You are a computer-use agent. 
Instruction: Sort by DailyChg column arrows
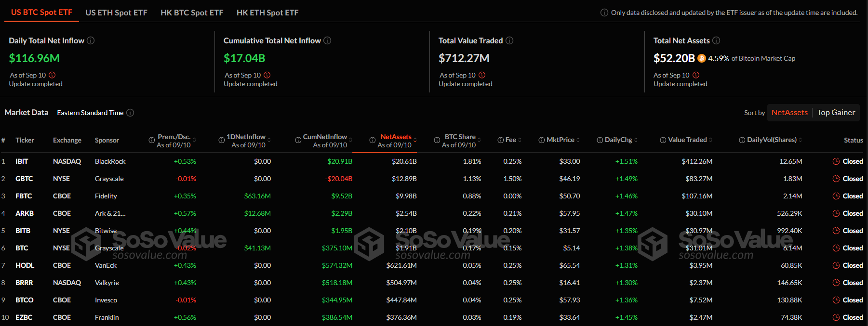click(x=636, y=140)
